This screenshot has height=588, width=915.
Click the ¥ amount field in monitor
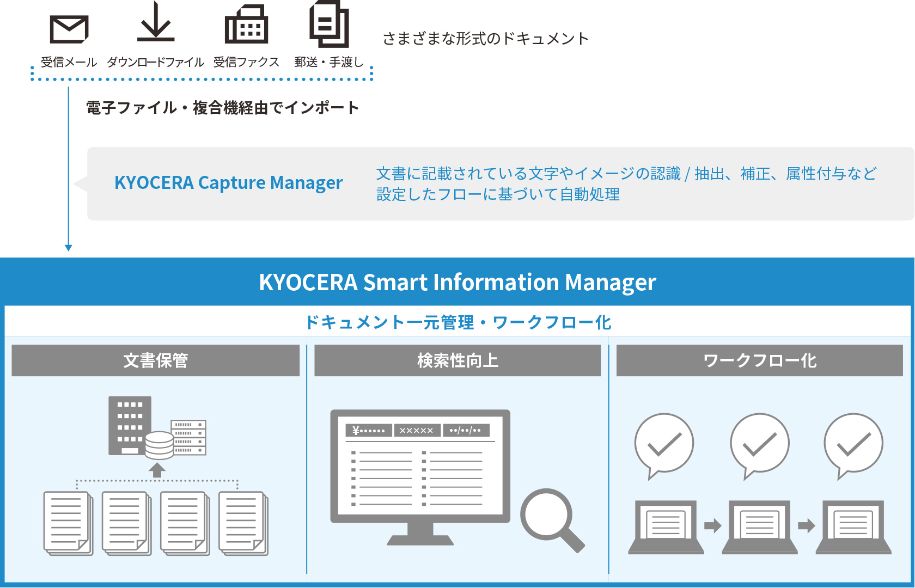[369, 430]
